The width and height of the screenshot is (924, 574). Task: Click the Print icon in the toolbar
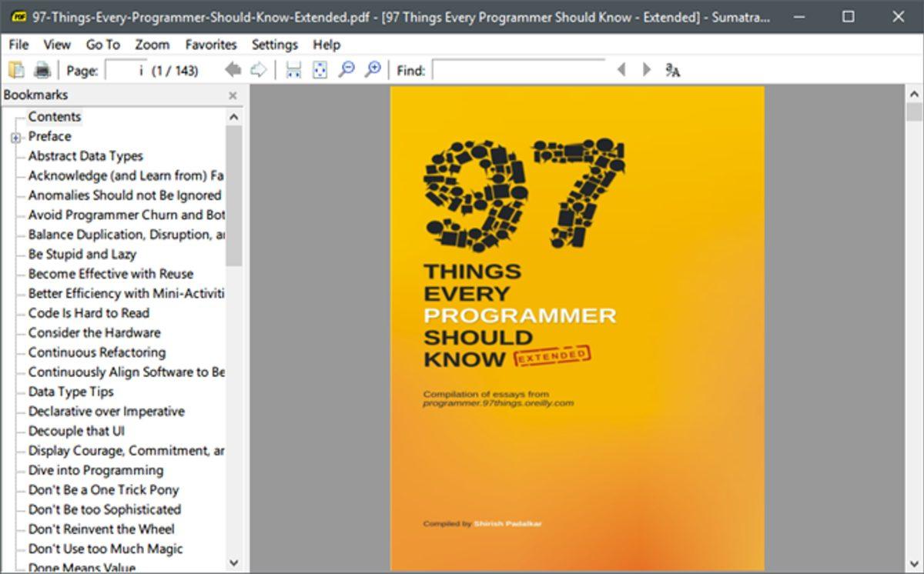point(43,69)
